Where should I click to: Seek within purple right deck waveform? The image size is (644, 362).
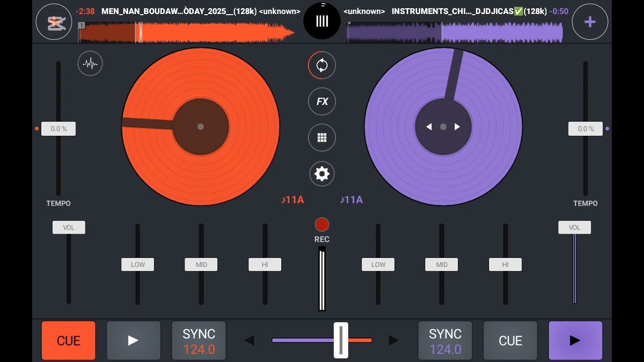tap(455, 33)
